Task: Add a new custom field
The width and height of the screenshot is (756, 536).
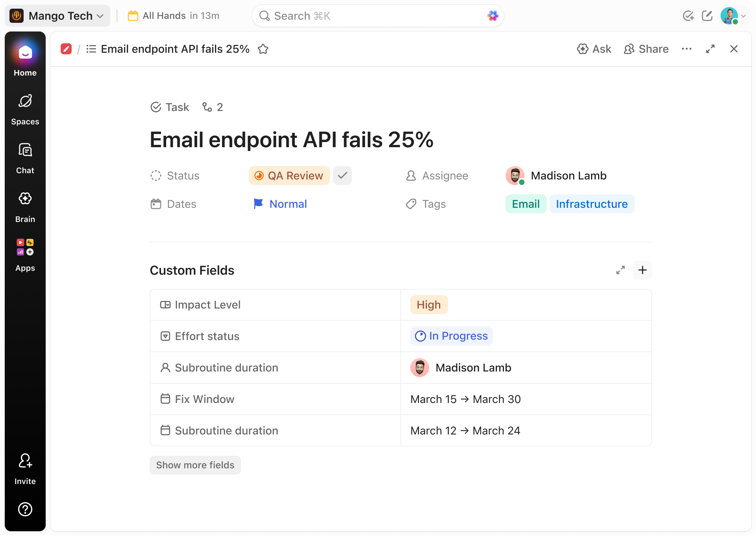Action: coord(643,270)
